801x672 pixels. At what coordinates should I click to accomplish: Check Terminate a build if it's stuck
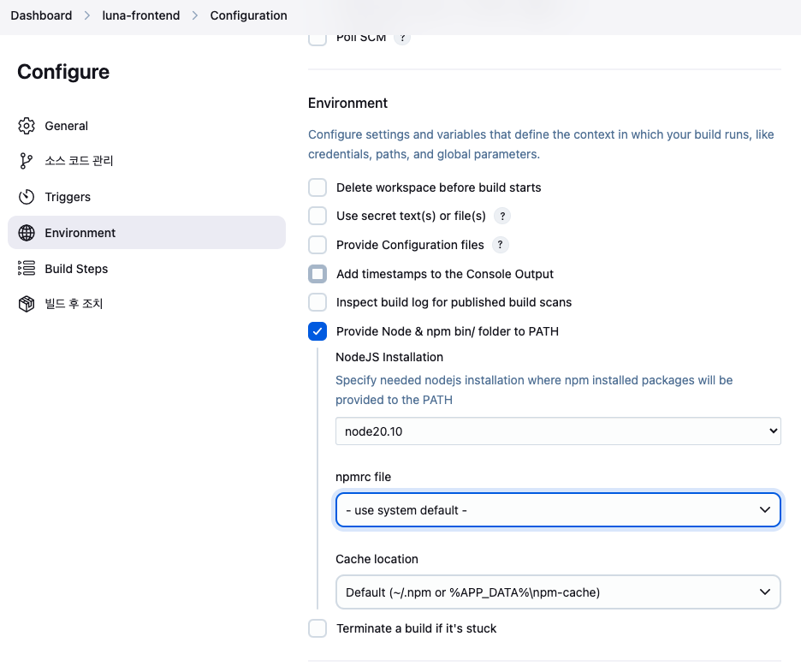(x=317, y=628)
